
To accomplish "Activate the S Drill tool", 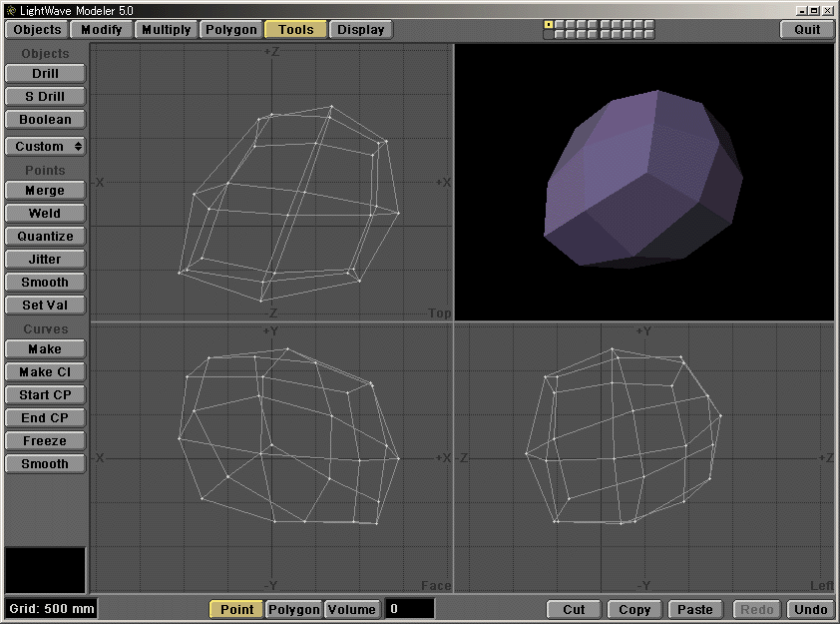I will [44, 96].
